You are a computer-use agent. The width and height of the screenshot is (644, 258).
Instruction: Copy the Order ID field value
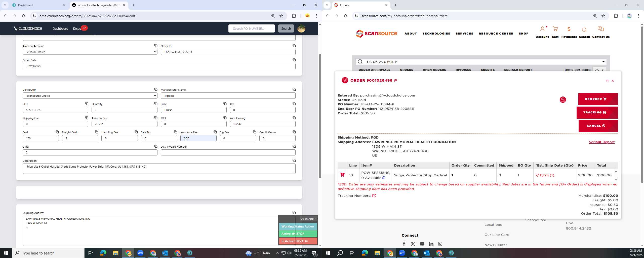point(294,46)
